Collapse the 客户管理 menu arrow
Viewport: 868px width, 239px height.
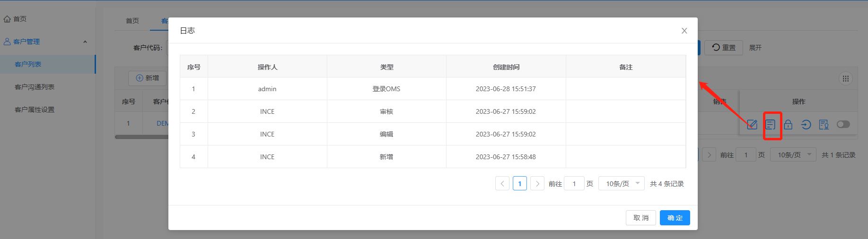85,42
